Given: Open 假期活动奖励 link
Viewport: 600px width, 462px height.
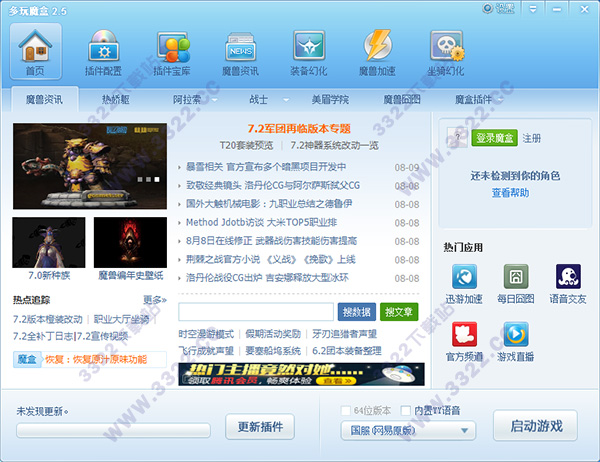Looking at the screenshot, I should tap(273, 334).
